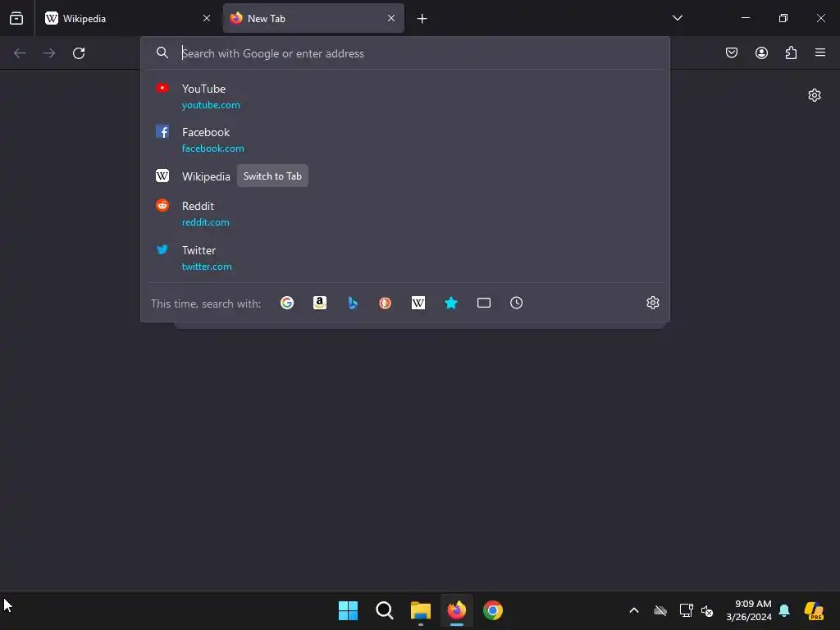Reload the current page
The height and width of the screenshot is (630, 840).
pyautogui.click(x=79, y=53)
